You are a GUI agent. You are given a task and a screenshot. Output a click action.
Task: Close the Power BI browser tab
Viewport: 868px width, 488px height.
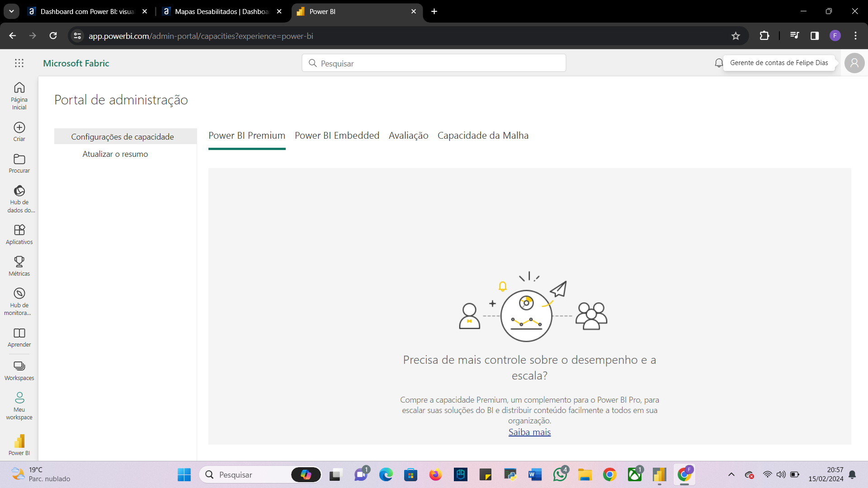[x=414, y=11]
